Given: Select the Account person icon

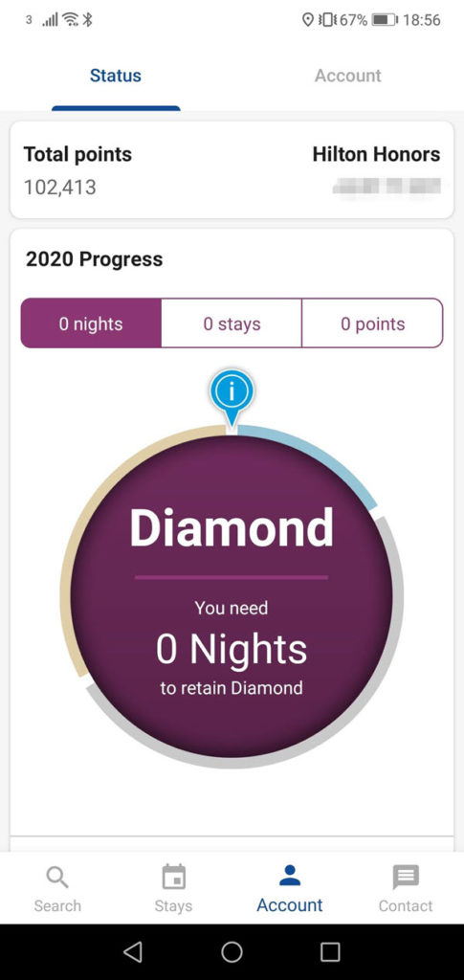Looking at the screenshot, I should (x=290, y=876).
